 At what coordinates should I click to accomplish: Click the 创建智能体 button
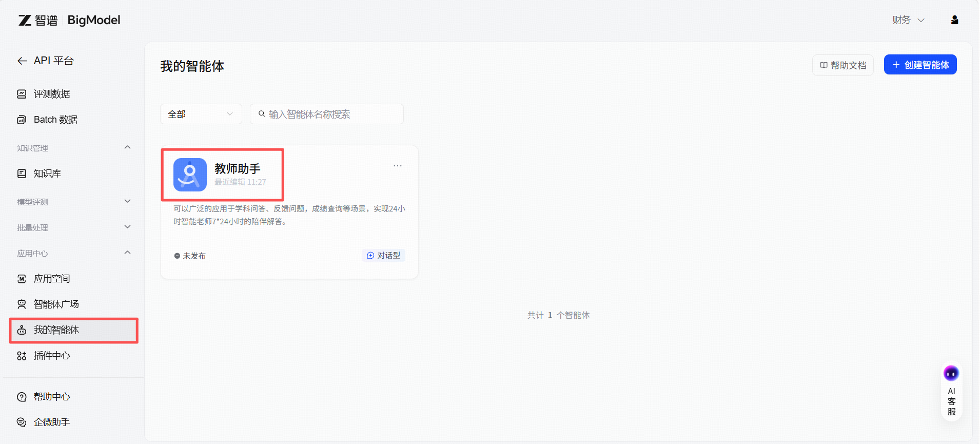[x=920, y=65]
